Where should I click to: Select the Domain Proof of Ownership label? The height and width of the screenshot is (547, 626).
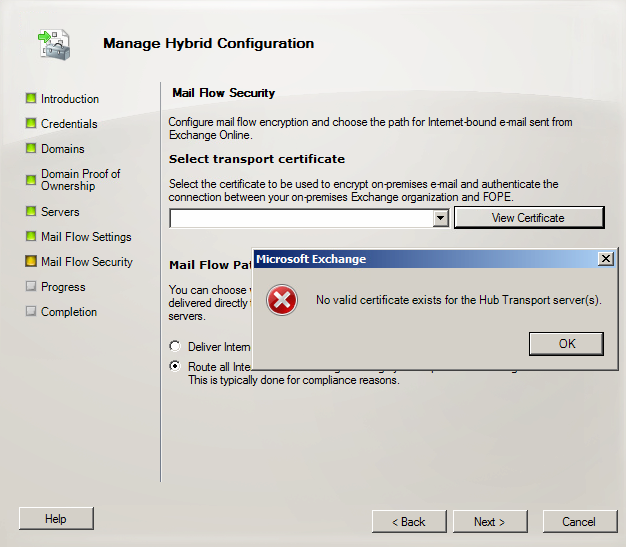81,180
